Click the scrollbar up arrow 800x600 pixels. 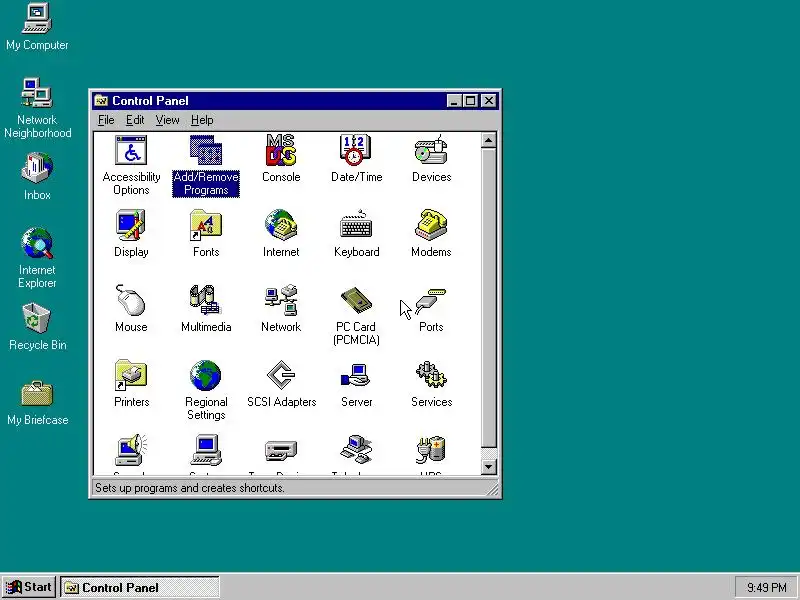(488, 140)
